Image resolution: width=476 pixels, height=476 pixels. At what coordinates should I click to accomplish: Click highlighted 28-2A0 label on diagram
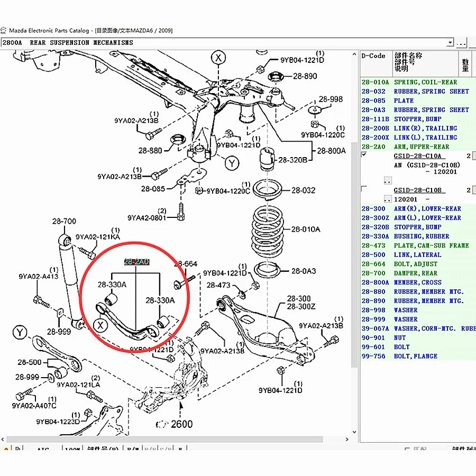(136, 262)
